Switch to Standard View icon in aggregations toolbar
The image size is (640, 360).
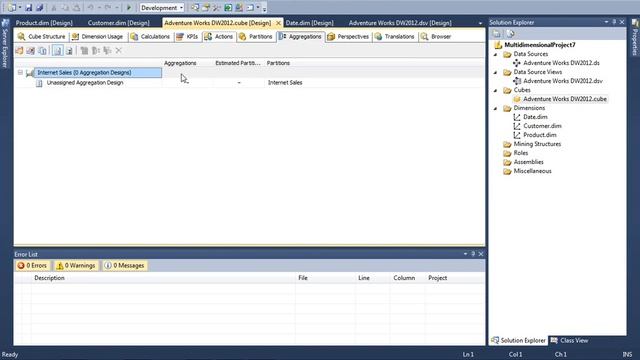[58, 51]
